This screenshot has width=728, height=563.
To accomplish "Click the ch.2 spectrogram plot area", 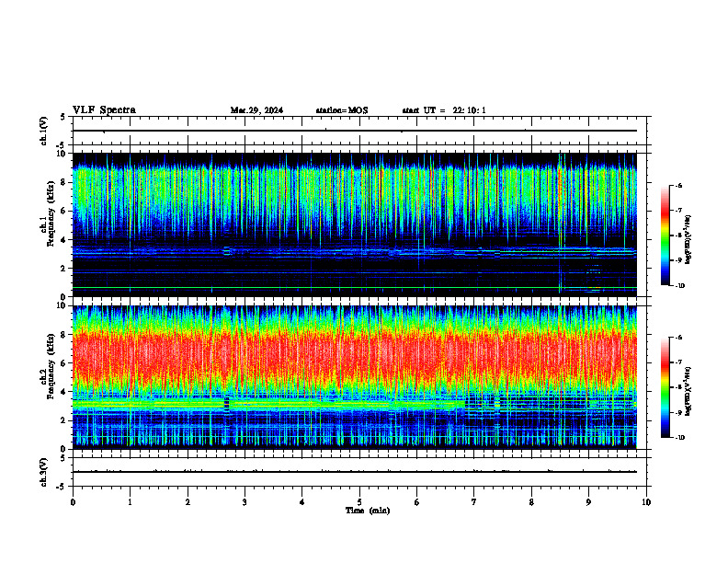I will (354, 377).
